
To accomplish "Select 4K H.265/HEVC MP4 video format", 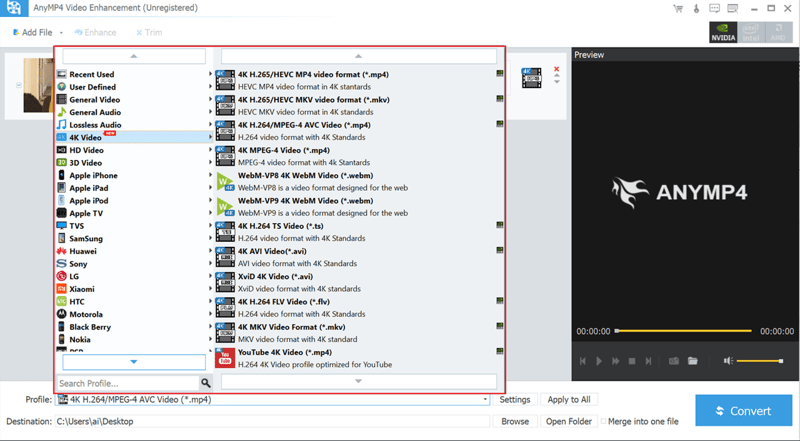I will click(x=360, y=80).
